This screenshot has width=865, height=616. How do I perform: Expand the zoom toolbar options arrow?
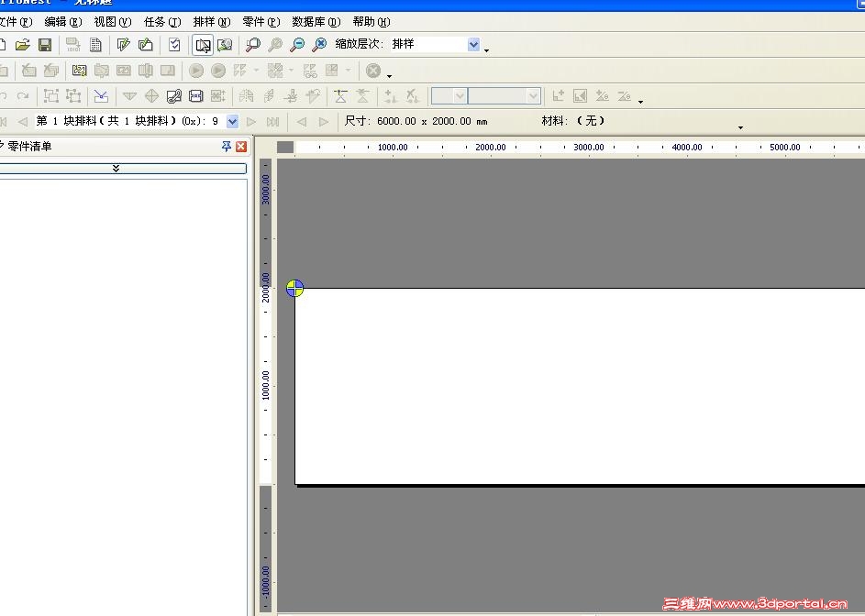(486, 50)
